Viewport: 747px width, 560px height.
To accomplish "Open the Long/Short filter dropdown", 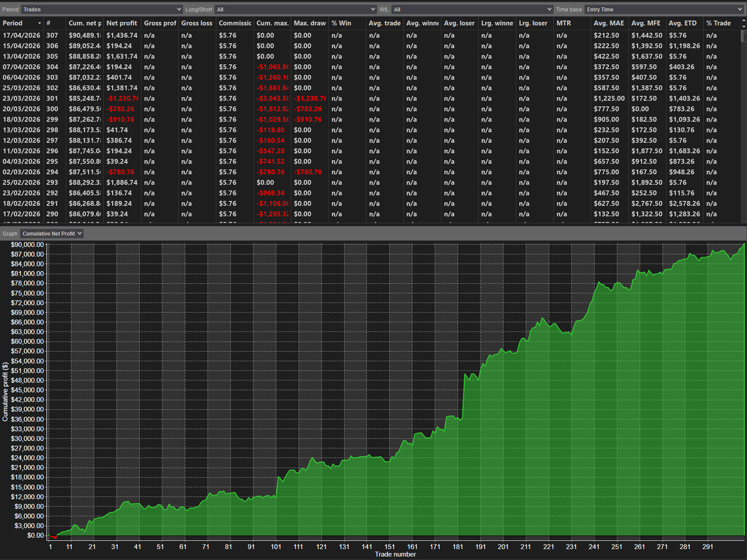I will (296, 9).
